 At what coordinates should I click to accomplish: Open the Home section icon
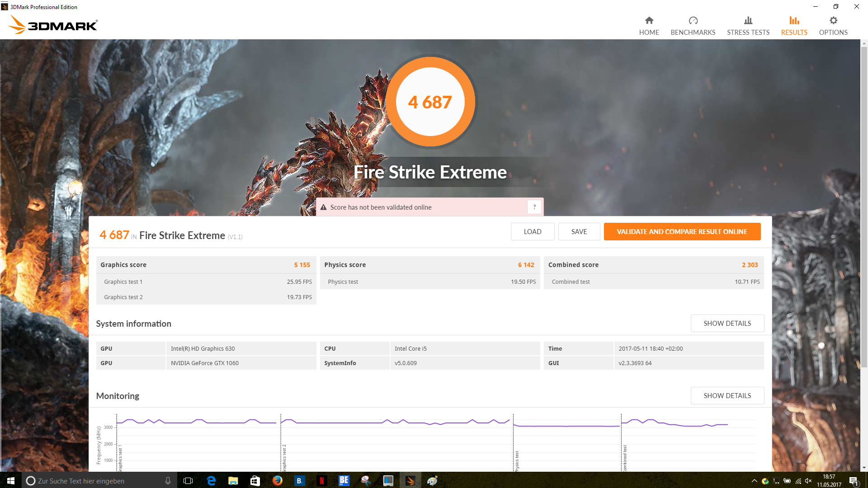pos(649,21)
